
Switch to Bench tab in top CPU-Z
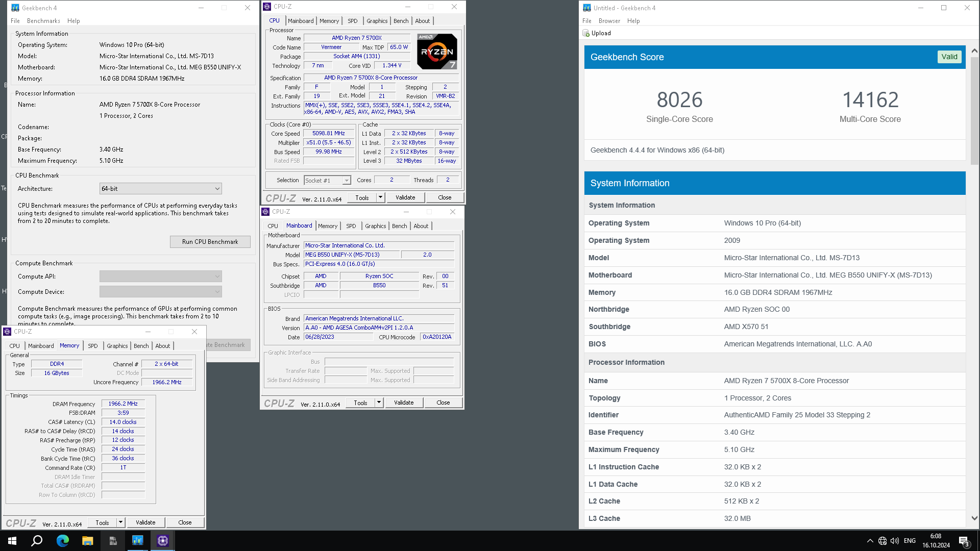(401, 21)
